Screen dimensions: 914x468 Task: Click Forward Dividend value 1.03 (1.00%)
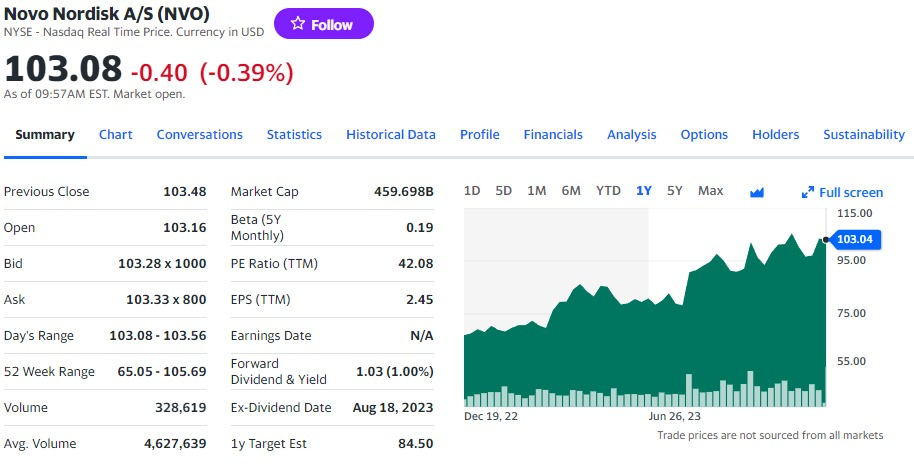(x=395, y=371)
